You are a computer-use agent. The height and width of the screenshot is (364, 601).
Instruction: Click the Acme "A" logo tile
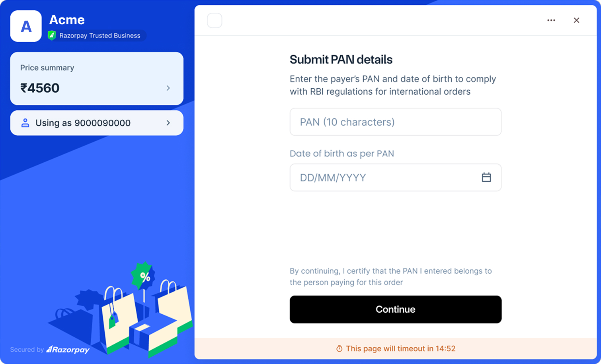26,26
